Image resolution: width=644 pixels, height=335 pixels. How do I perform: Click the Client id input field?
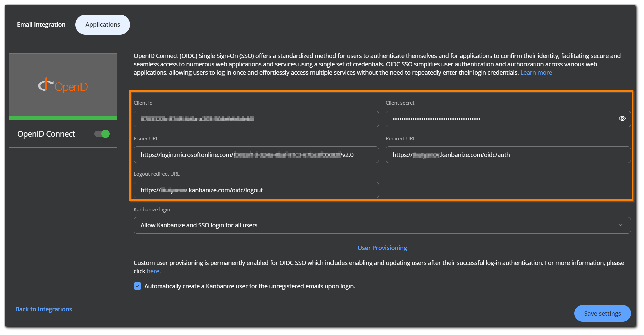(256, 119)
